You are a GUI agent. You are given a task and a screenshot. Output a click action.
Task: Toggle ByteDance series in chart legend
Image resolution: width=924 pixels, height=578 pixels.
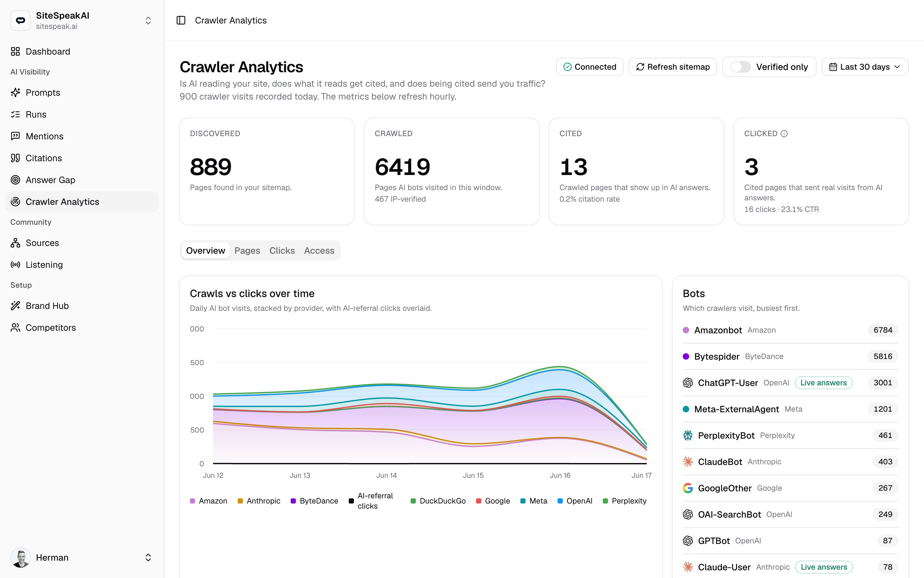coord(314,501)
